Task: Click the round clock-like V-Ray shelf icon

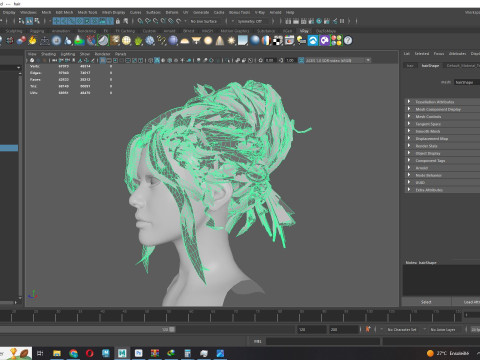Action: coord(56,40)
